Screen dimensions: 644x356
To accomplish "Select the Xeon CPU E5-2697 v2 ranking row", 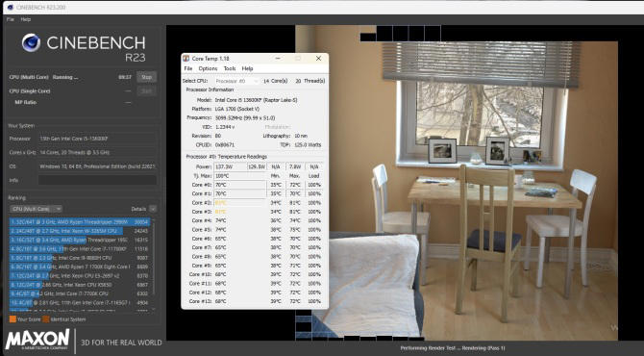I will tap(80, 276).
